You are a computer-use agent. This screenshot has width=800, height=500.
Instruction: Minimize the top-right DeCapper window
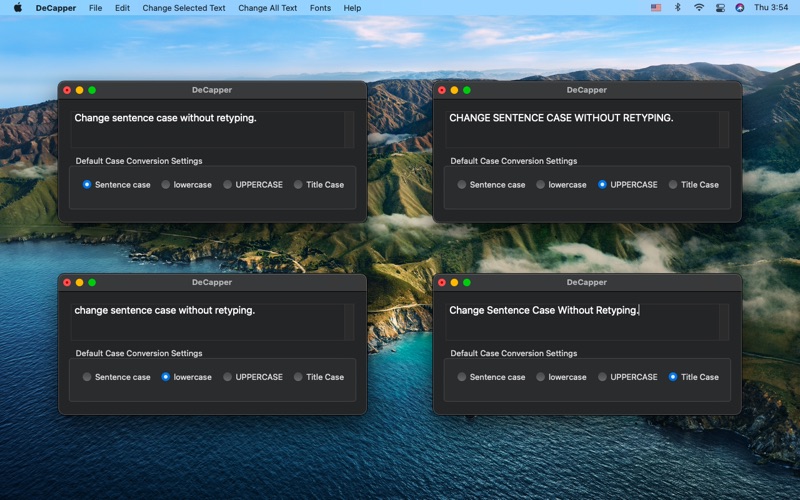click(x=454, y=90)
